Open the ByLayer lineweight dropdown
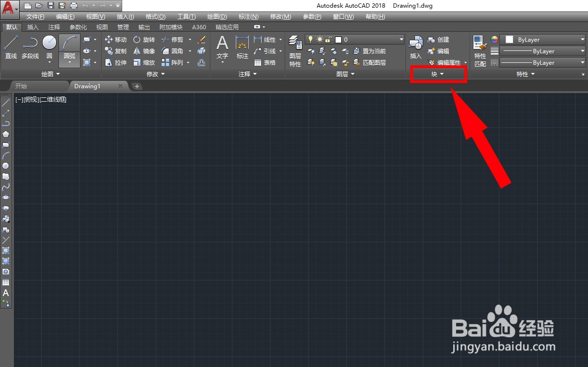This screenshot has height=367, width=588. [543, 51]
